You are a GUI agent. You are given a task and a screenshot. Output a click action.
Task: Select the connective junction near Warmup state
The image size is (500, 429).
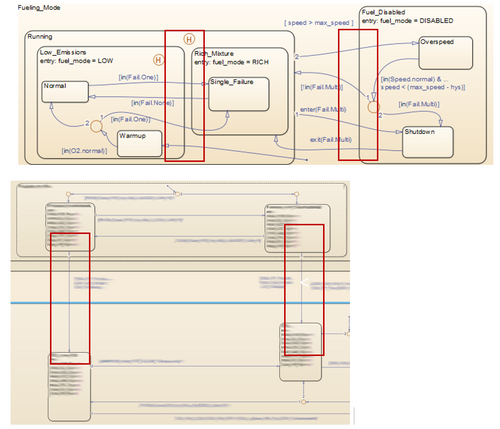click(x=97, y=126)
